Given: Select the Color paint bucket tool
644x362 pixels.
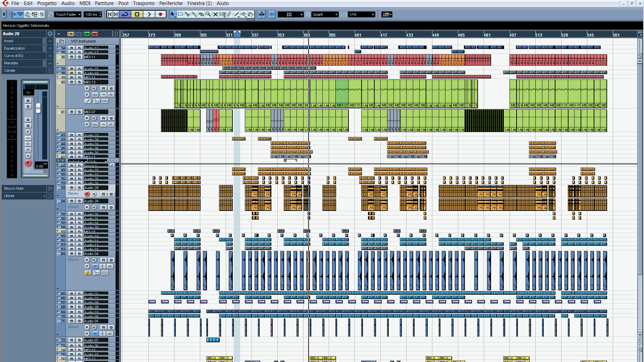Looking at the screenshot, I should (x=251, y=14).
